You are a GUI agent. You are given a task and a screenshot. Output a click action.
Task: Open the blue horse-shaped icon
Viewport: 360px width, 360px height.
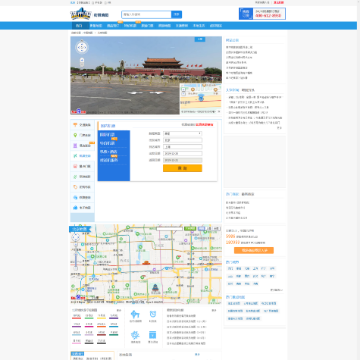pyautogui.click(x=135, y=314)
